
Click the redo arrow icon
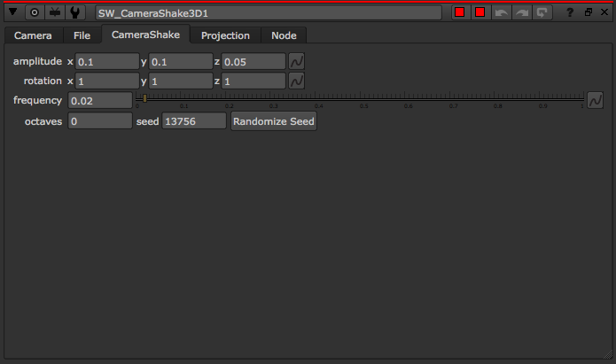(521, 13)
